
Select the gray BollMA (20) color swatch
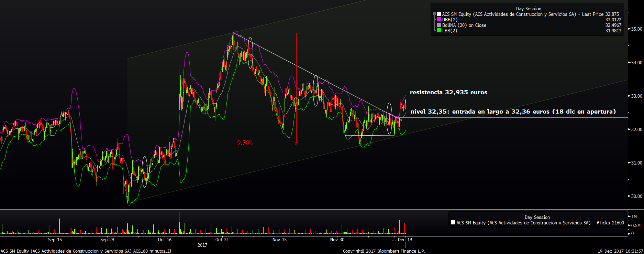point(439,25)
